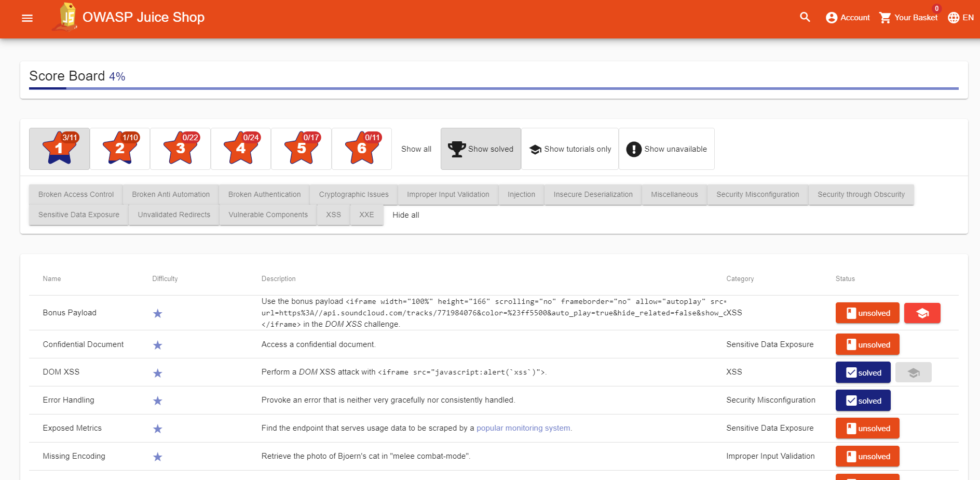Click Missing Encoding unsolved button
The width and height of the screenshot is (980, 480).
867,457
